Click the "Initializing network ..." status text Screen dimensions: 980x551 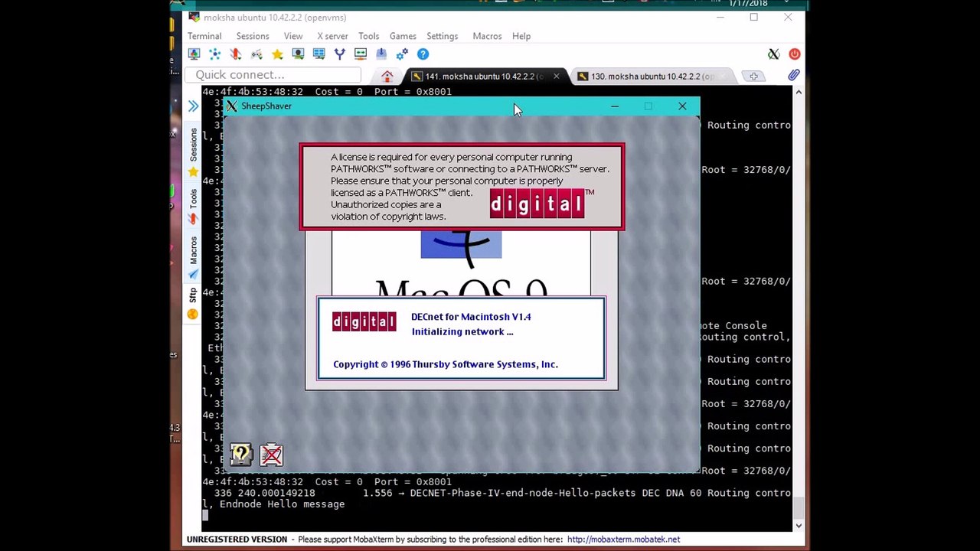[x=462, y=331]
